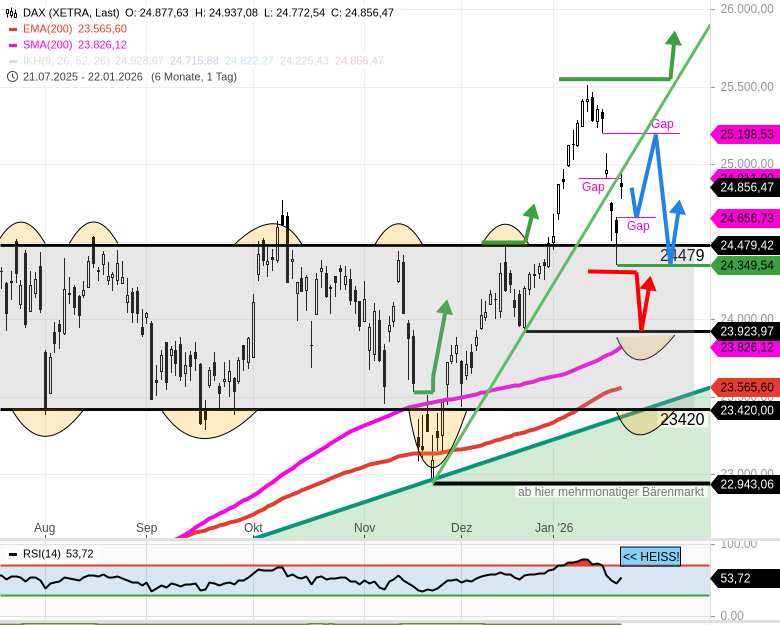Click the black RSI(14) legend marker
This screenshot has height=625, width=780.
[12, 554]
